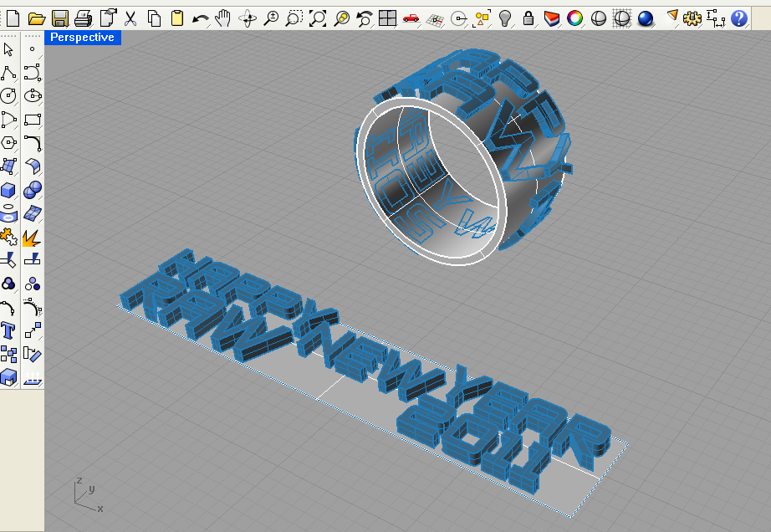Pick the Zoom window tool
771x532 pixels.
pos(294,18)
